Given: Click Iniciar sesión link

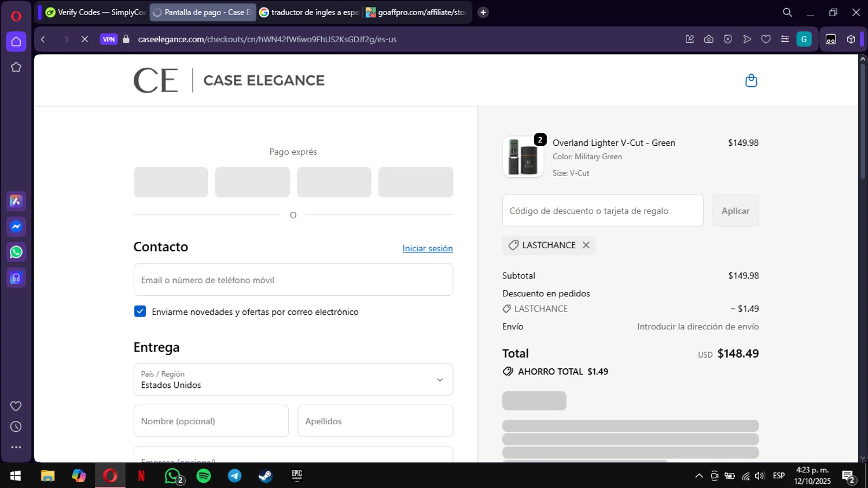Looking at the screenshot, I should 428,248.
